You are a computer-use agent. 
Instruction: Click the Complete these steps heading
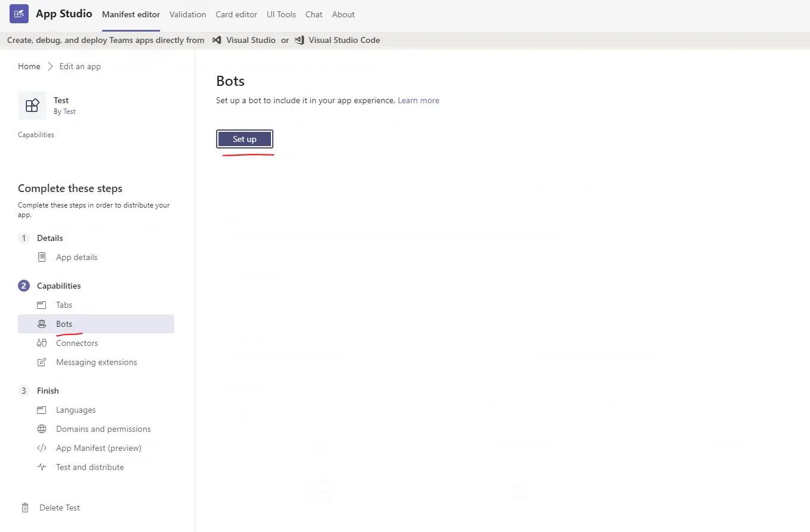70,188
